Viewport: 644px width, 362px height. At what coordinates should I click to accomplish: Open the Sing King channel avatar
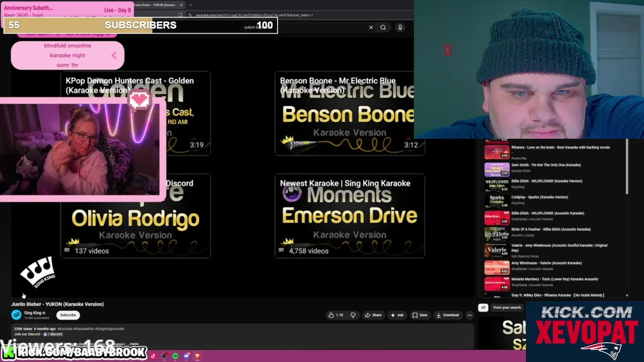click(17, 315)
